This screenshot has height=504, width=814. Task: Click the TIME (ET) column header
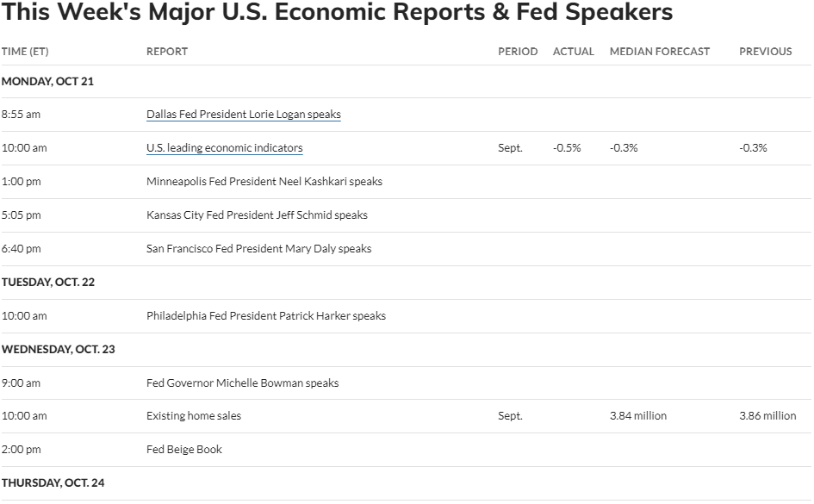(x=25, y=52)
